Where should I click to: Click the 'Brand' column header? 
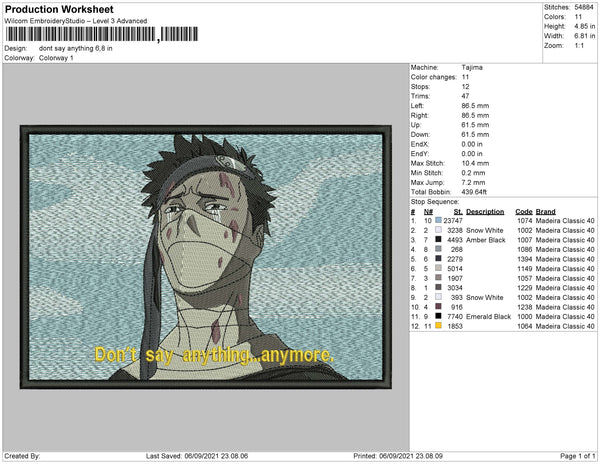tap(545, 212)
